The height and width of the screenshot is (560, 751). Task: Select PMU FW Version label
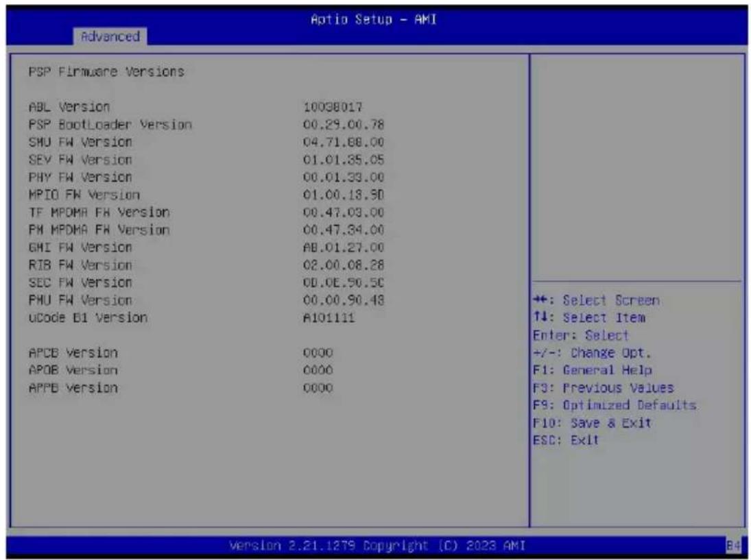[x=80, y=300]
